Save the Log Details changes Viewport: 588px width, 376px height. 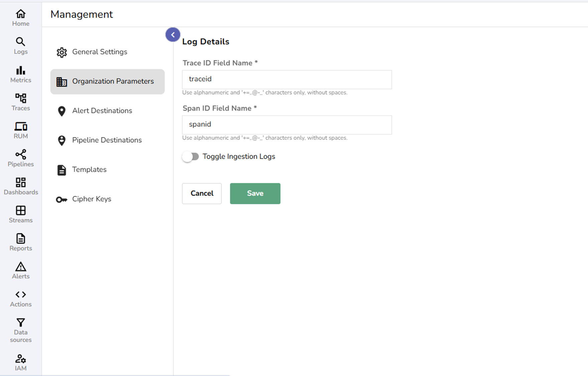click(255, 193)
